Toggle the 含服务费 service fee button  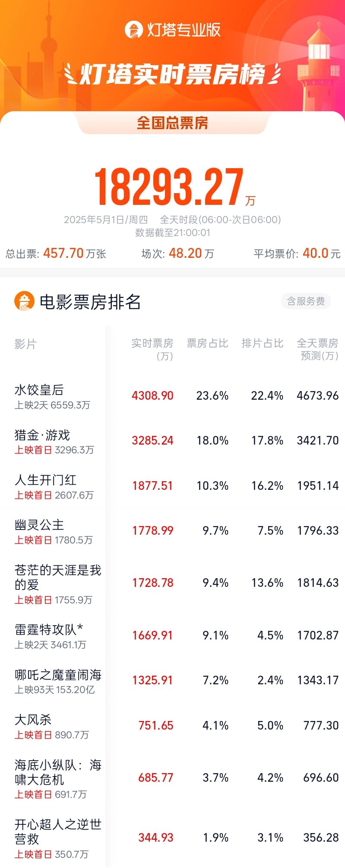[x=306, y=301]
